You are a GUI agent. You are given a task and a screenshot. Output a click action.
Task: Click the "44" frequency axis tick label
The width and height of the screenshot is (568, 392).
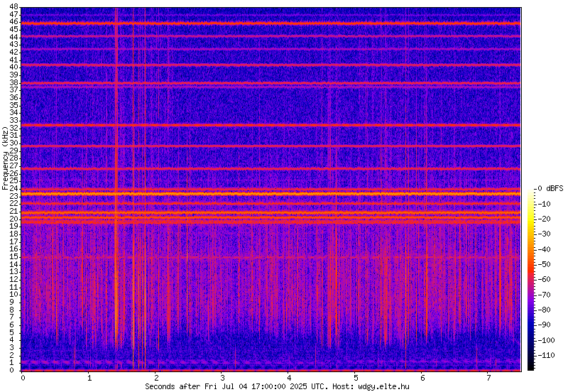(13, 37)
